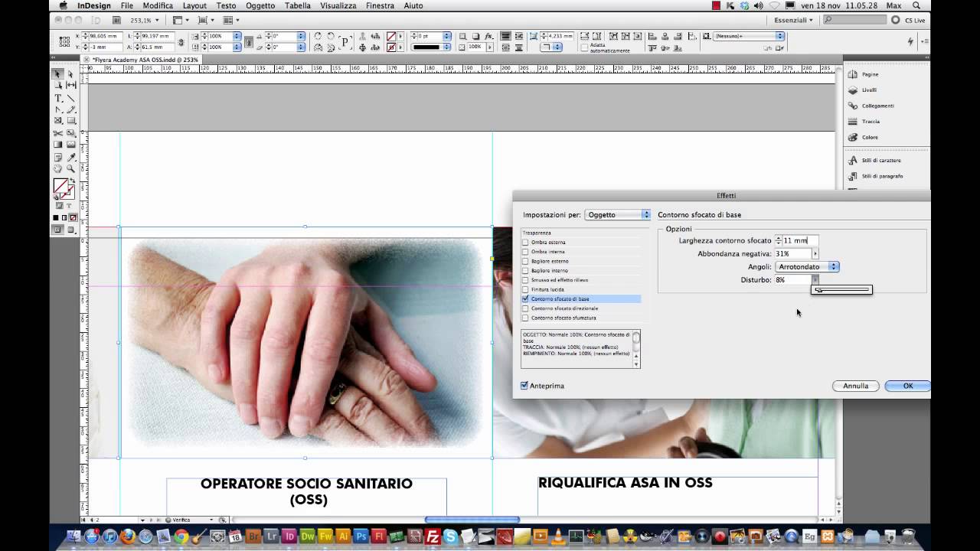This screenshot has width=980, height=551.
Task: Click OK in the Effetti dialog
Action: (907, 386)
